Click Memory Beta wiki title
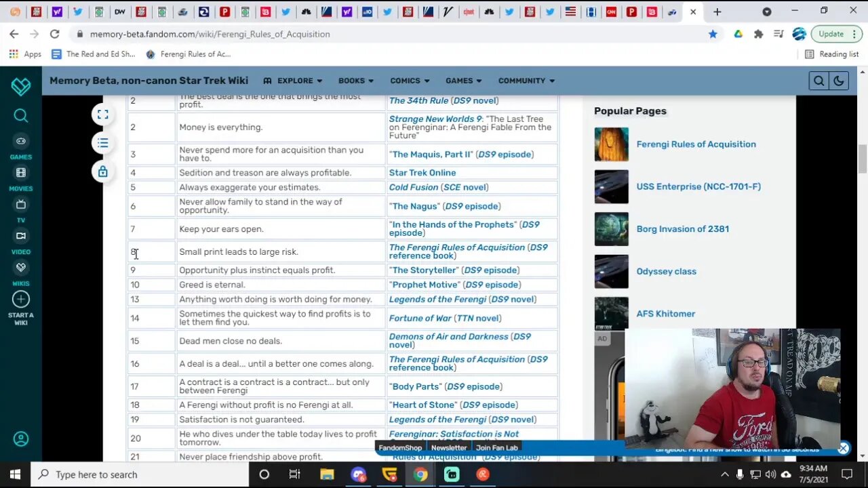Viewport: 868px width, 488px height. pos(149,81)
